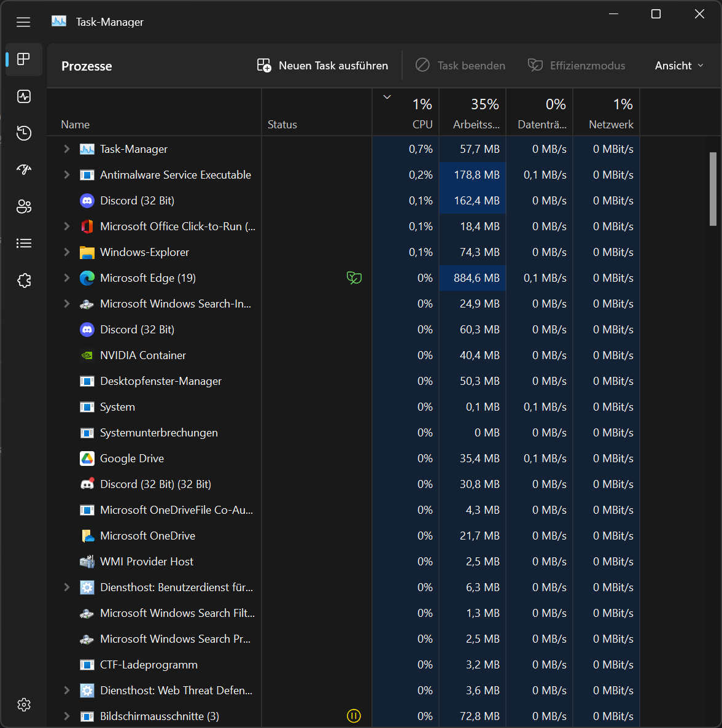Open Task Manager settings gear

(x=24, y=704)
